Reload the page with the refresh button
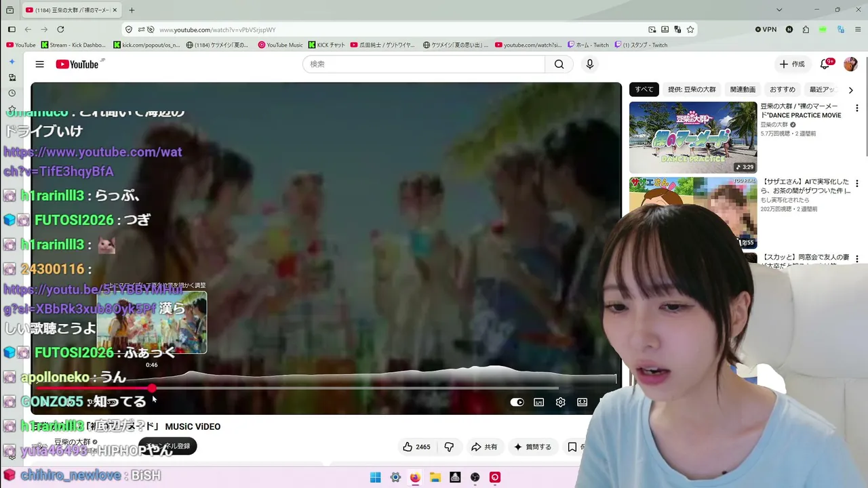The image size is (868, 488). 60,30
